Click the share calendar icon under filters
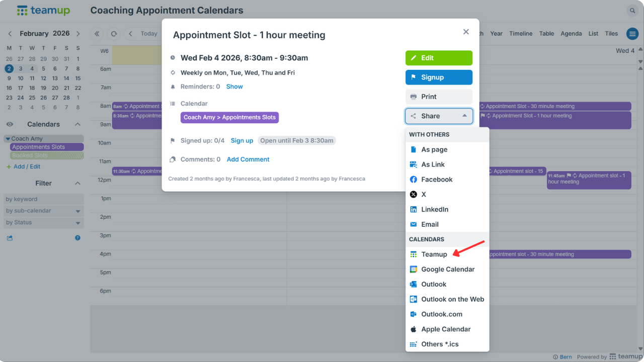Viewport: 644px width, 362px height. 10,238
